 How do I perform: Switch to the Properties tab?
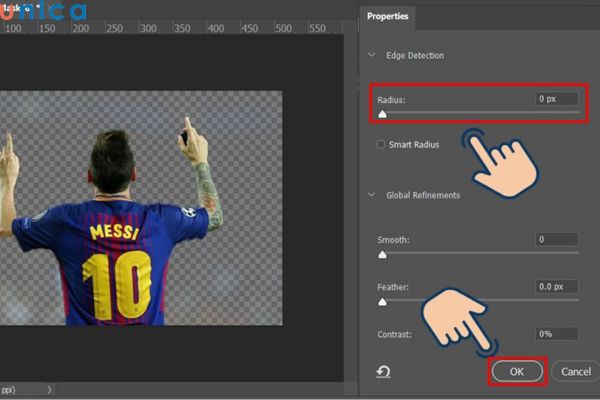pyautogui.click(x=389, y=16)
